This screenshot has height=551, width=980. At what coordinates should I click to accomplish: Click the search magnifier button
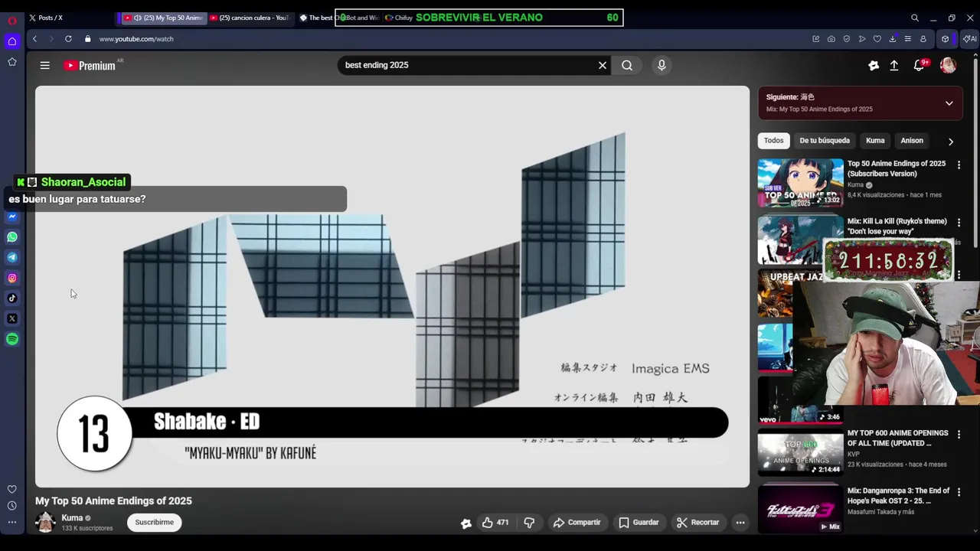tap(627, 65)
